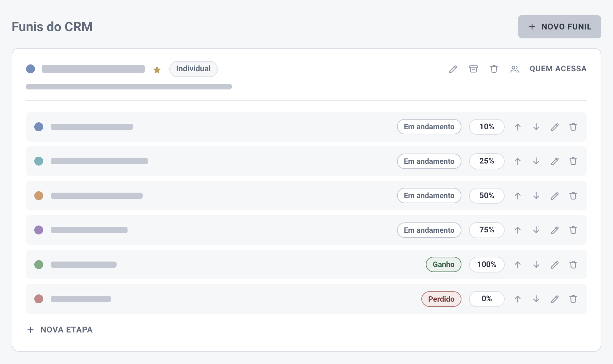Screen dimensions: 613x364
Task: Click the red Perdido stage color dot
Action: click(39, 299)
